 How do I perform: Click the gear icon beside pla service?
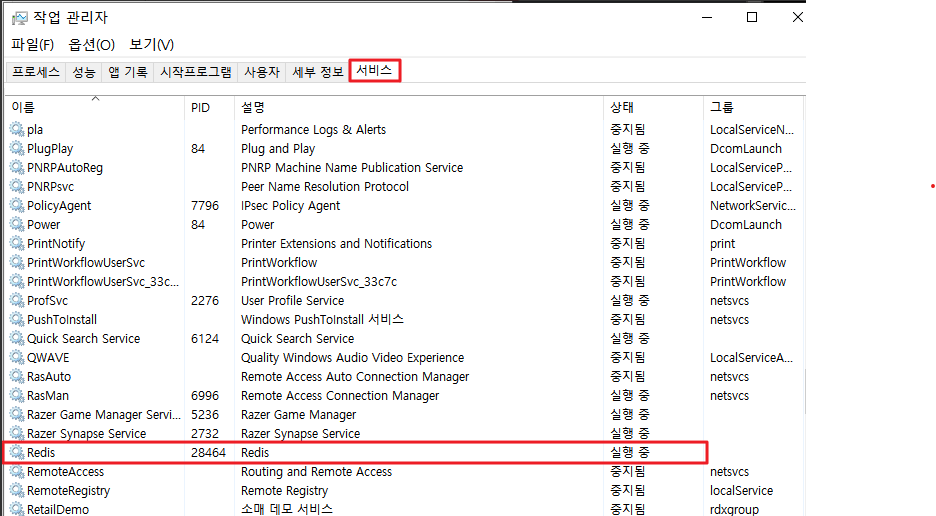point(17,129)
